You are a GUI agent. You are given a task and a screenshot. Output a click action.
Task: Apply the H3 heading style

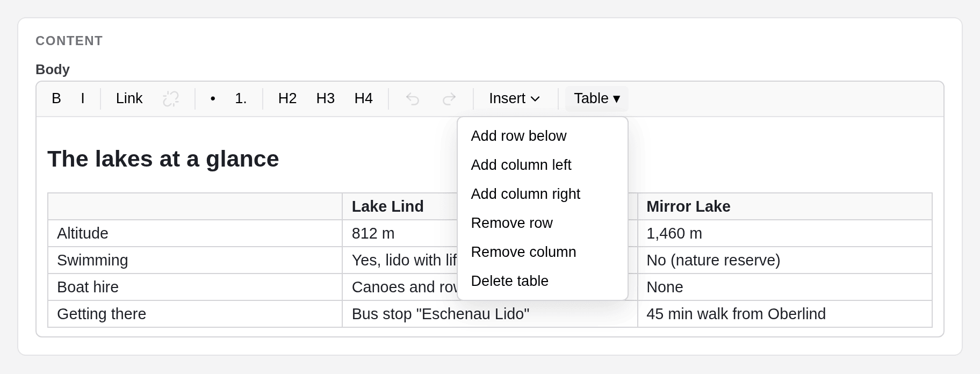point(326,99)
